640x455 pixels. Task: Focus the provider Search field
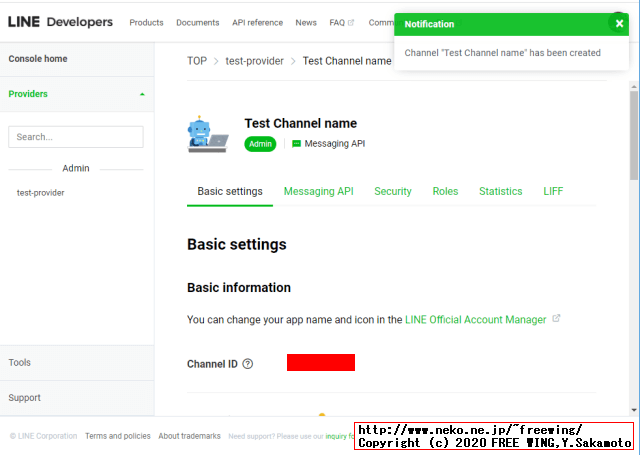[x=76, y=137]
